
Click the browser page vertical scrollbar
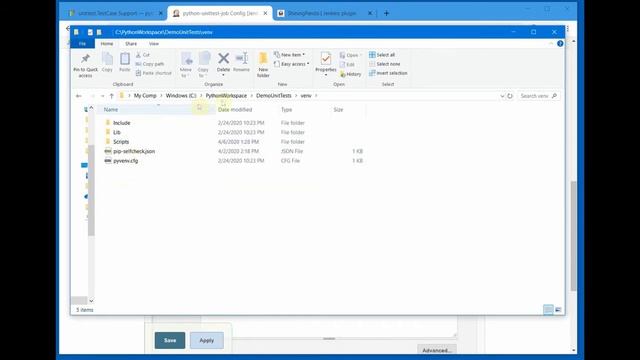coord(573,235)
